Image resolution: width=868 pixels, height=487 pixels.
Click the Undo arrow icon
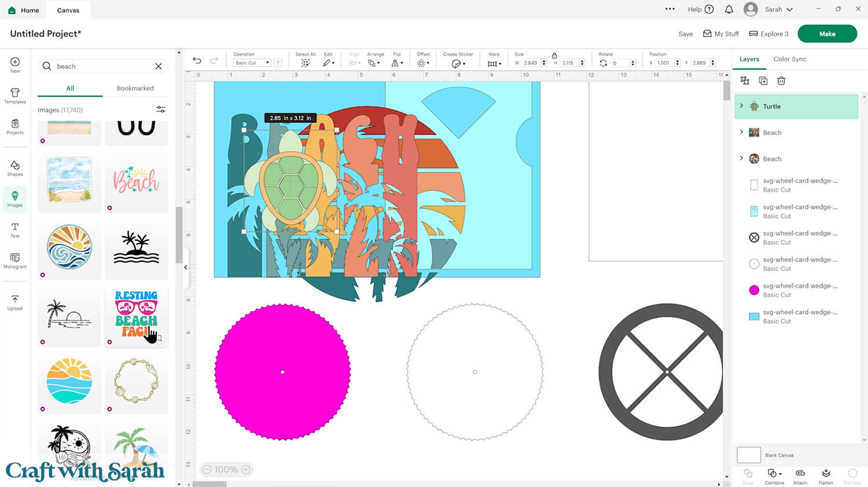point(197,61)
